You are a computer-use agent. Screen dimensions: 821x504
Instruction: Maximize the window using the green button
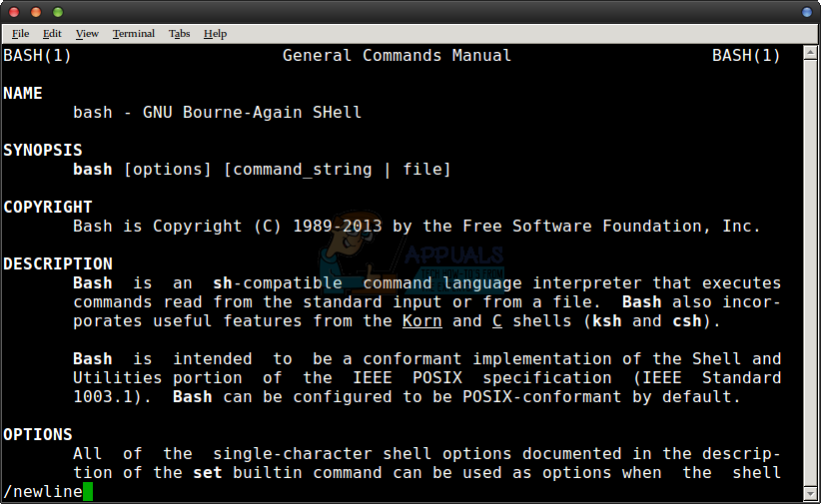click(x=57, y=12)
